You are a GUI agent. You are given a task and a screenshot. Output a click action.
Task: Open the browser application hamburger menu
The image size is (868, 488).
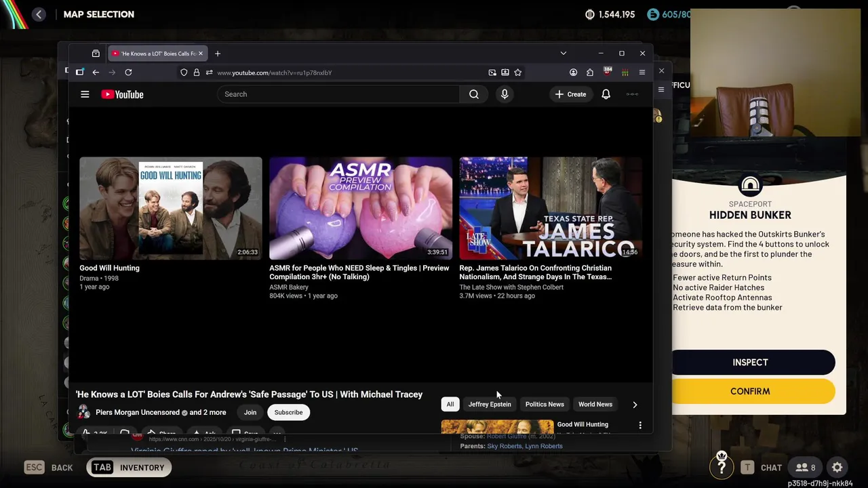tap(642, 73)
